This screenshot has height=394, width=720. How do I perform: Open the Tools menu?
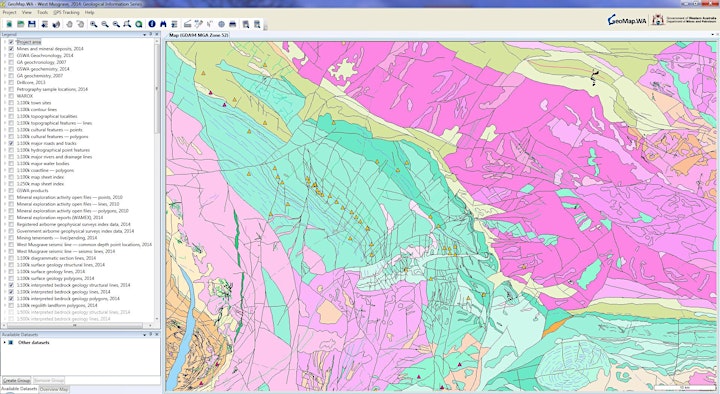pyautogui.click(x=42, y=12)
